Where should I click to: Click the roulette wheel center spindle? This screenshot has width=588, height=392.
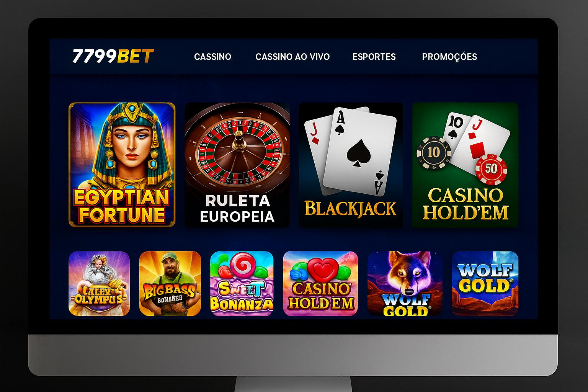click(x=238, y=140)
